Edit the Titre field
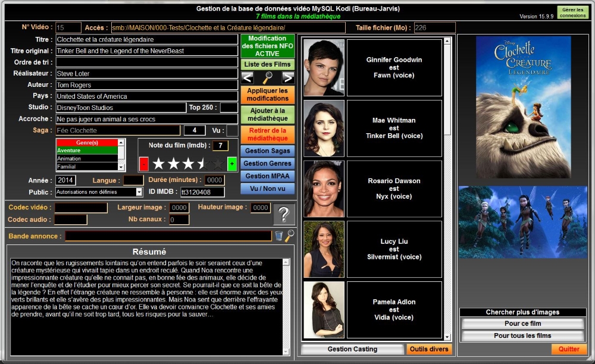 (x=147, y=39)
